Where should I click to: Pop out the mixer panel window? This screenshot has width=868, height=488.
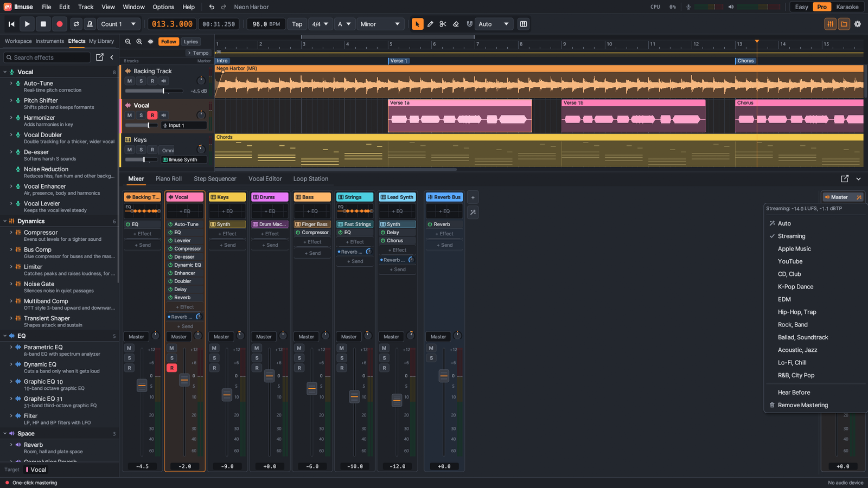[x=845, y=178]
